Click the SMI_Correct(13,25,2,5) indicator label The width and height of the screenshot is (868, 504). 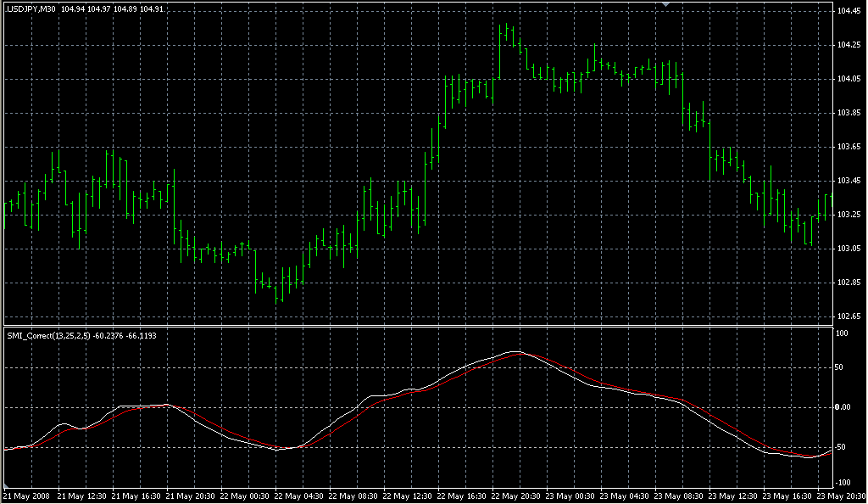[51, 335]
